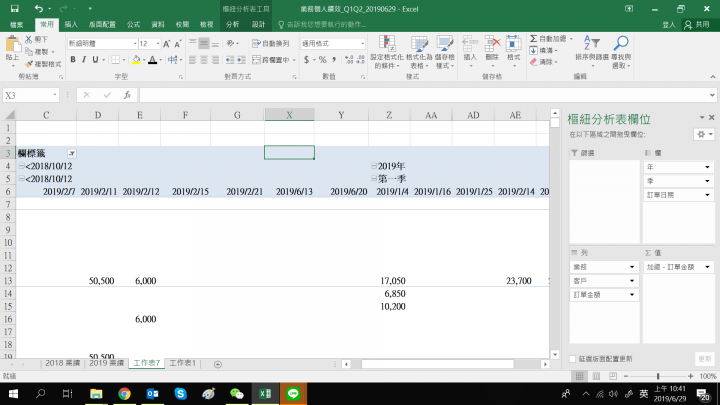The image size is (720, 405).
Task: Collapse the 第一季 group
Action: 374,179
